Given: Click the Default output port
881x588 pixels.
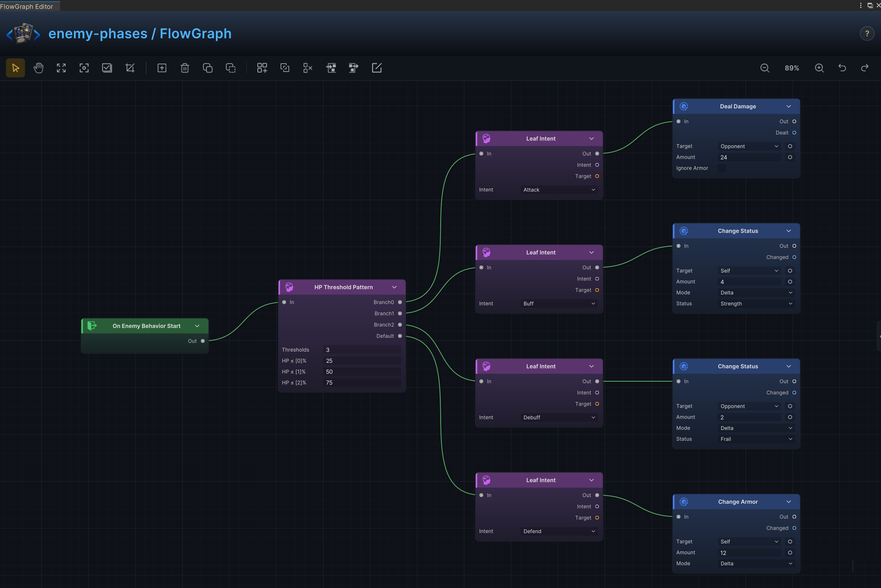Looking at the screenshot, I should pyautogui.click(x=400, y=336).
